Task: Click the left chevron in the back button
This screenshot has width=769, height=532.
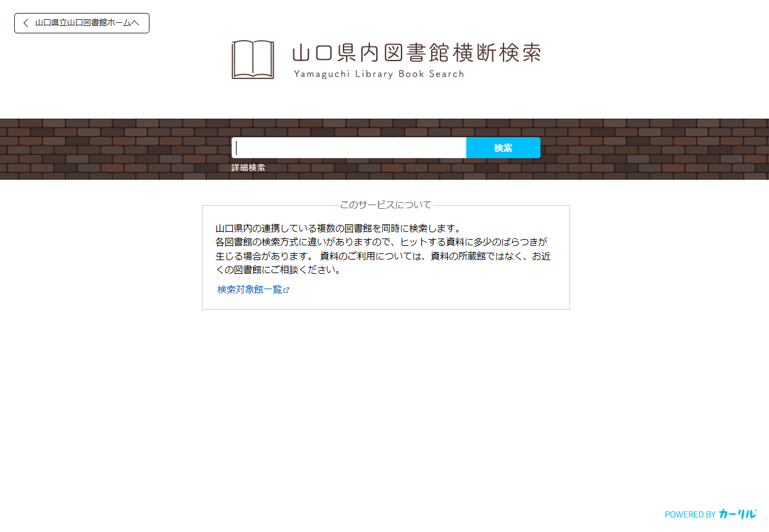Action: (25, 23)
